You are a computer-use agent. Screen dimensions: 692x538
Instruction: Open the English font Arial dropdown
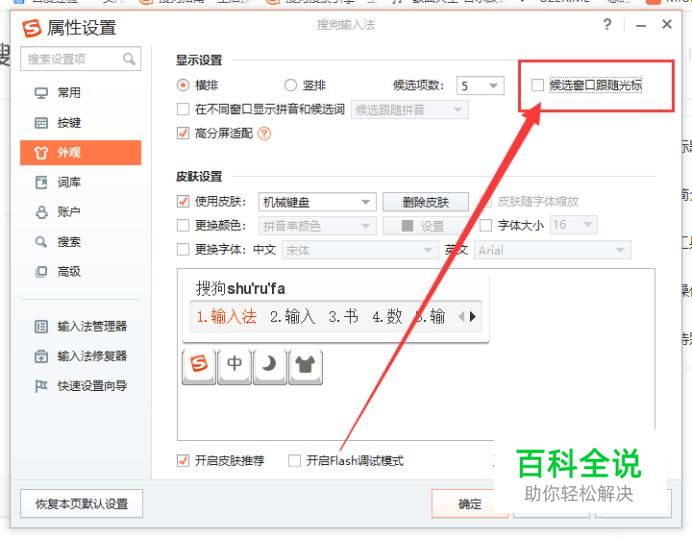click(553, 250)
